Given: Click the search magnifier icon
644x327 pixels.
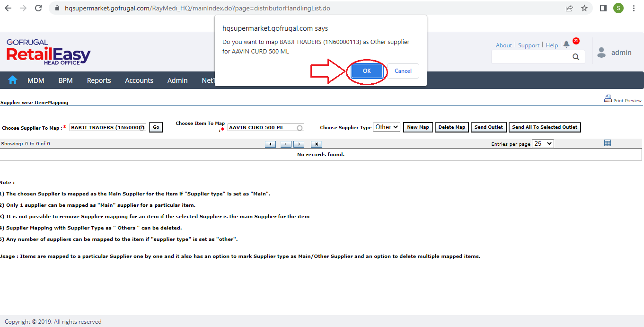Looking at the screenshot, I should [576, 57].
